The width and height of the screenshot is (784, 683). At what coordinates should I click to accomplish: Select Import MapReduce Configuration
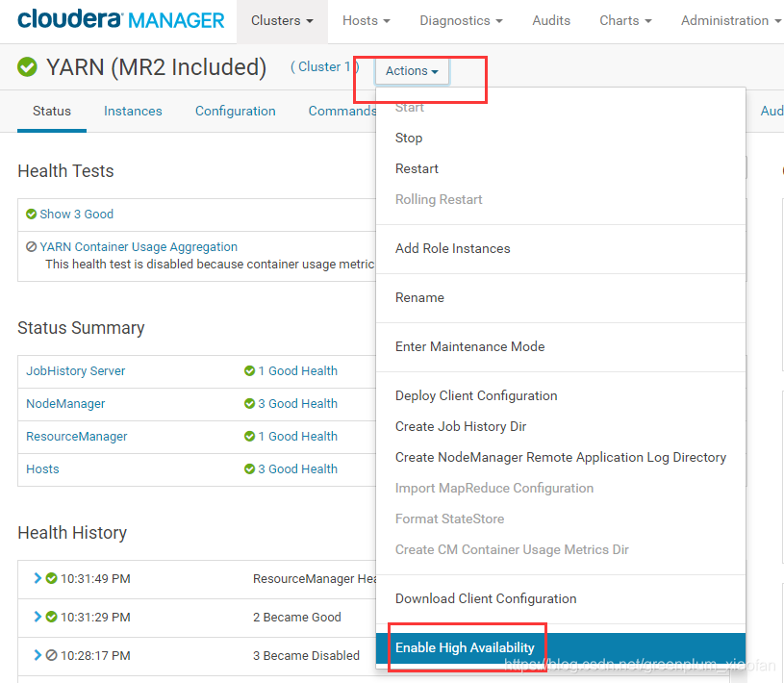point(561,488)
